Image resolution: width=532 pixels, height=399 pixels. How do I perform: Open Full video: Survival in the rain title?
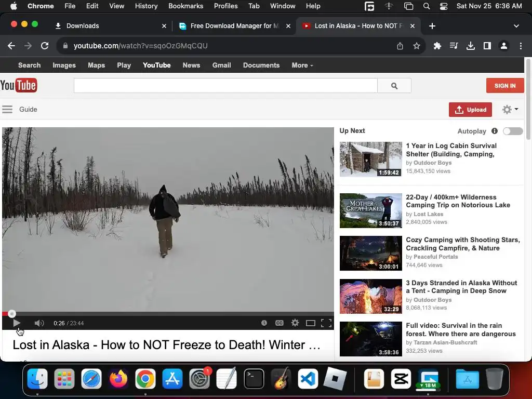(461, 329)
